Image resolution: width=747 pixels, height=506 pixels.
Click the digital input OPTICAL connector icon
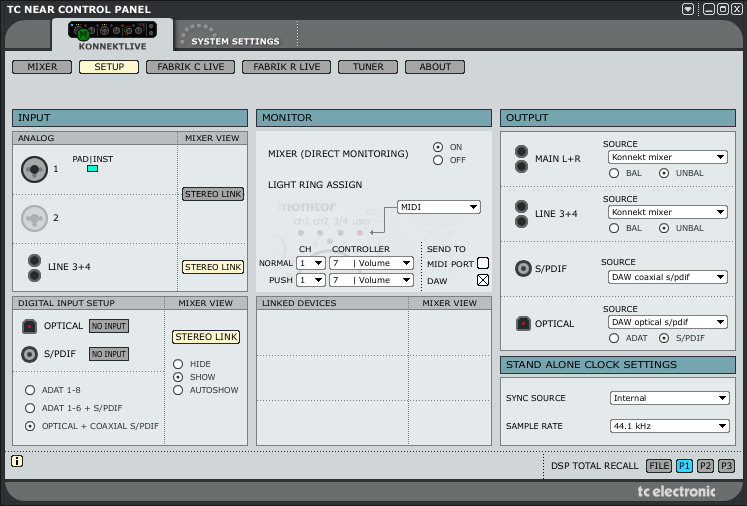30,326
